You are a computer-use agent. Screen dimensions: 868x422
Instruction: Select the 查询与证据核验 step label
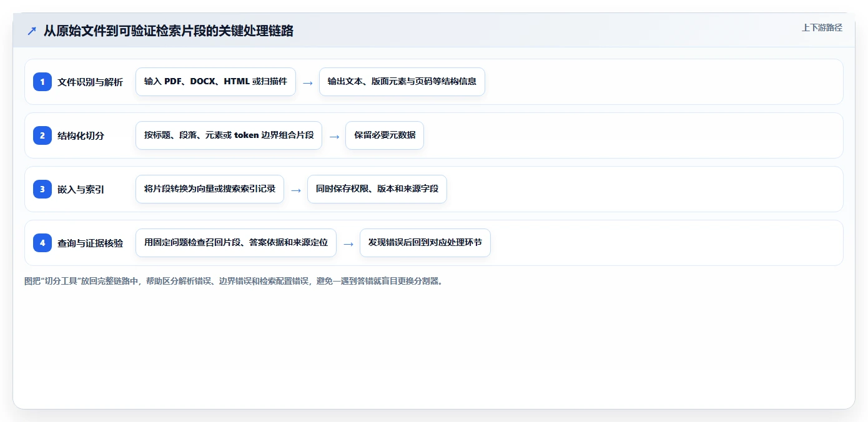click(90, 243)
